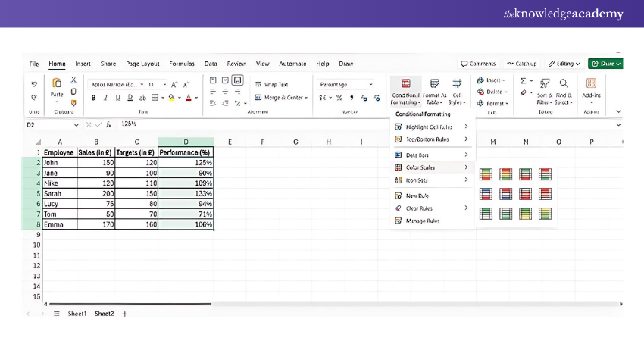644x341 pixels.
Task: Toggle Wrap Text for selected cells
Action: (x=271, y=84)
